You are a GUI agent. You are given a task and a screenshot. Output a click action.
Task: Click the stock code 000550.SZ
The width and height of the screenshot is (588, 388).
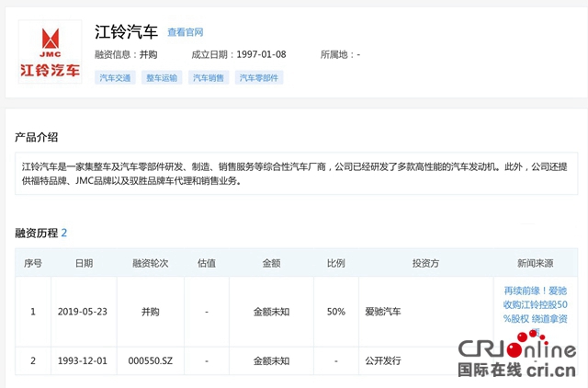tap(151, 361)
